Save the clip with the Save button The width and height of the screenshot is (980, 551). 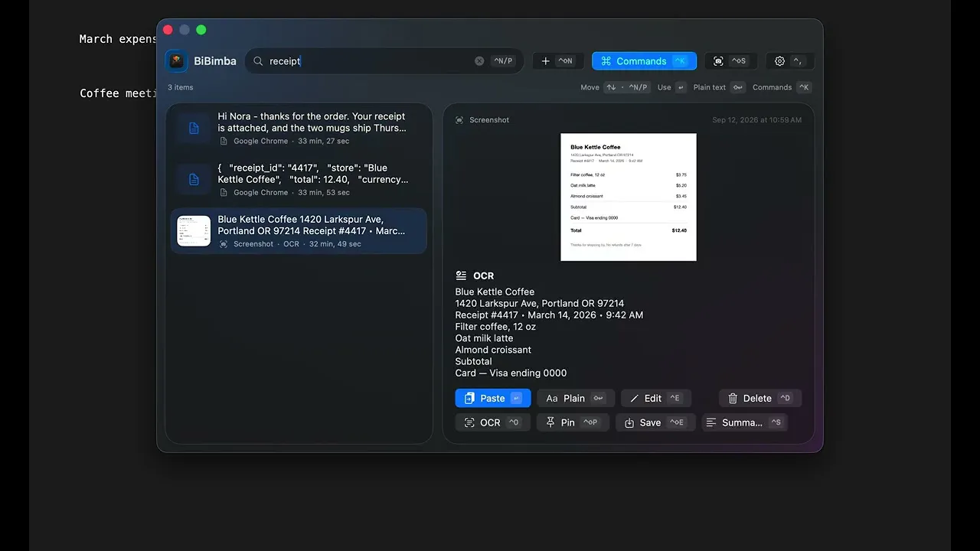(655, 422)
